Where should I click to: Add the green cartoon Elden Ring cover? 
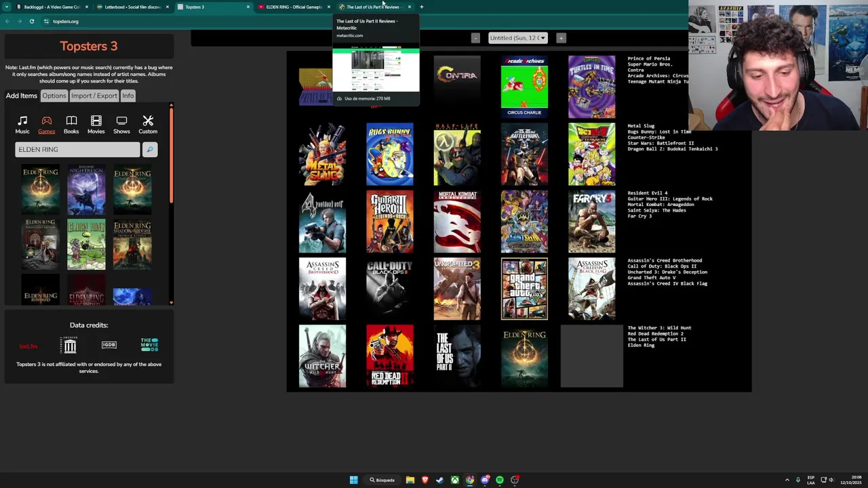pos(86,245)
